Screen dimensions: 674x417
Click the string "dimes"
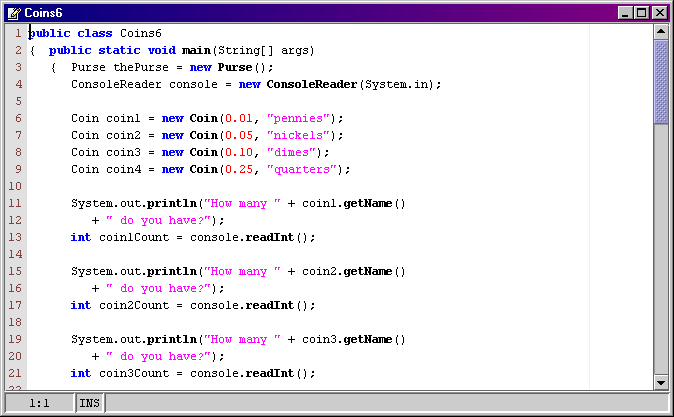tap(291, 152)
